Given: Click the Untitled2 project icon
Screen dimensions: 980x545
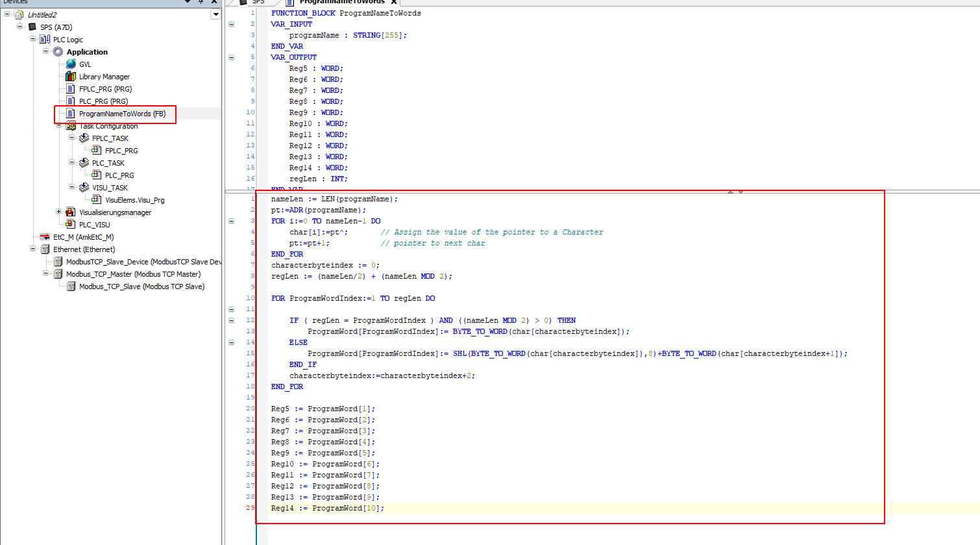Looking at the screenshot, I should click(19, 15).
